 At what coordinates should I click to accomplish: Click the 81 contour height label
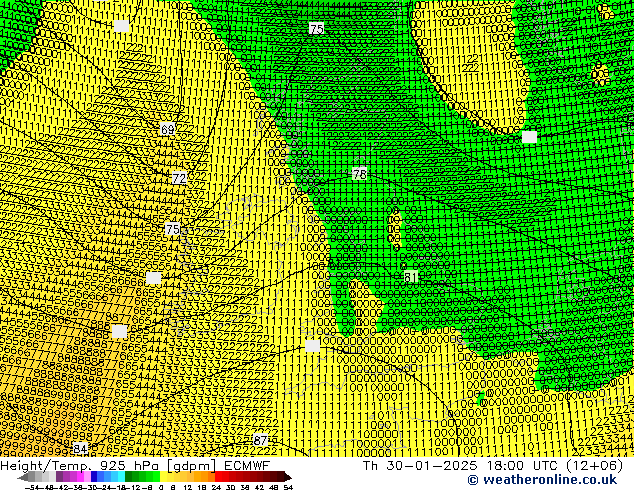410,277
